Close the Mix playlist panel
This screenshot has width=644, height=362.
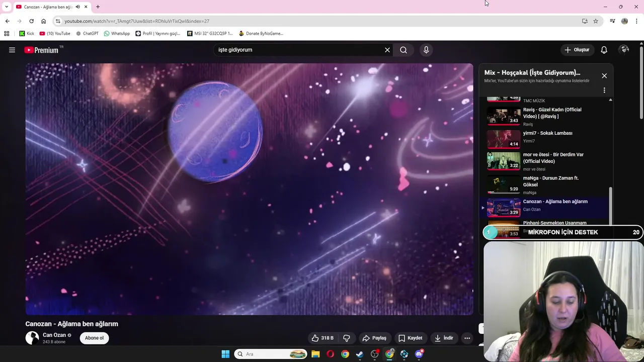(604, 75)
